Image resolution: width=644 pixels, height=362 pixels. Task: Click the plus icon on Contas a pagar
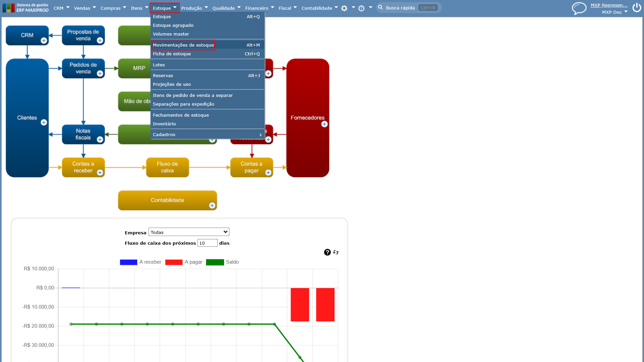coord(268,173)
